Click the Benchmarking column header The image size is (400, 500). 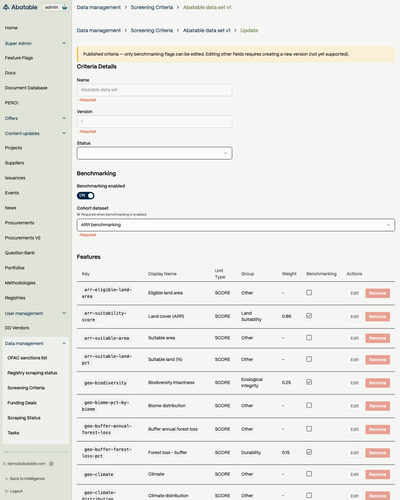click(321, 274)
